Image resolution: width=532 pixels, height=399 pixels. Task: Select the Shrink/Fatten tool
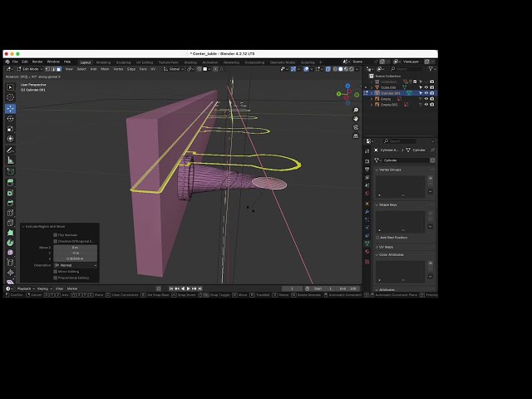click(x=10, y=272)
